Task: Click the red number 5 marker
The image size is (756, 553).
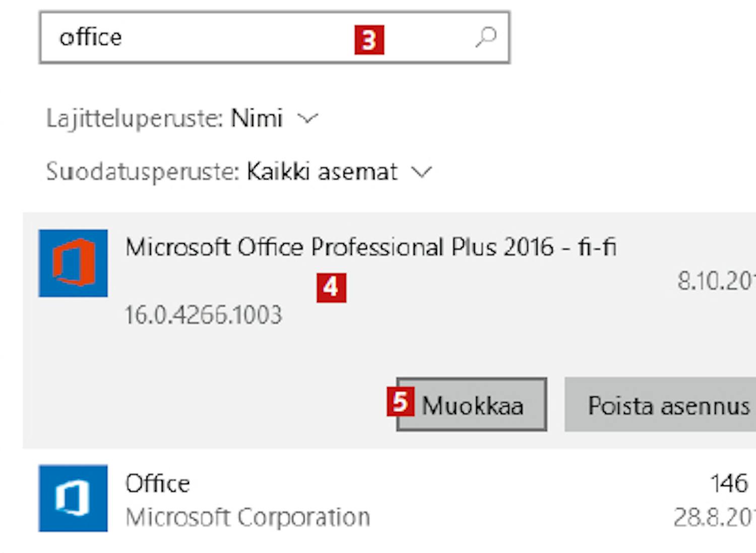Action: [x=401, y=401]
